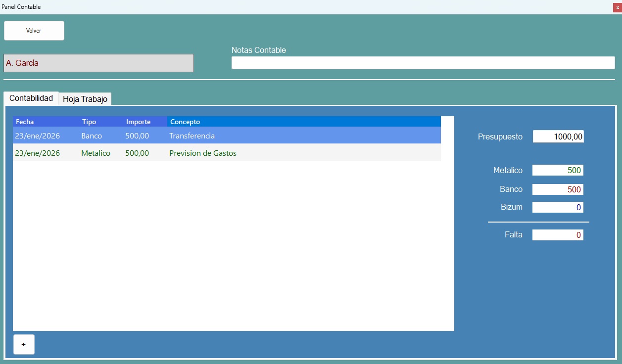Screen dimensions: 622x364
Task: Click the Bizum amount field
Action: point(558,207)
